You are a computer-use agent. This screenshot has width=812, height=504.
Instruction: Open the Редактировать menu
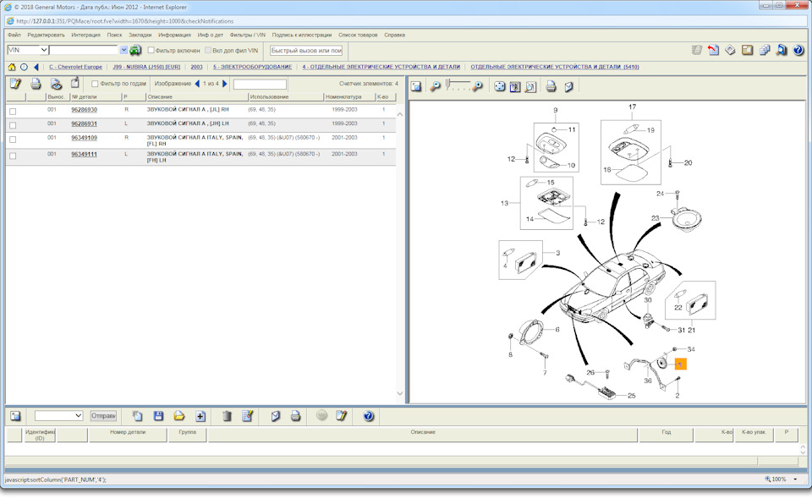tap(46, 35)
